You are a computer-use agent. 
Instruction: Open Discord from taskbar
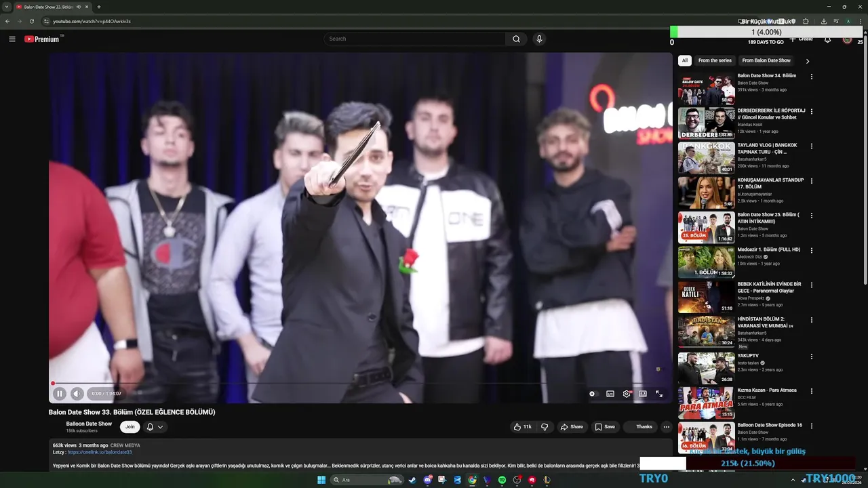(427, 480)
